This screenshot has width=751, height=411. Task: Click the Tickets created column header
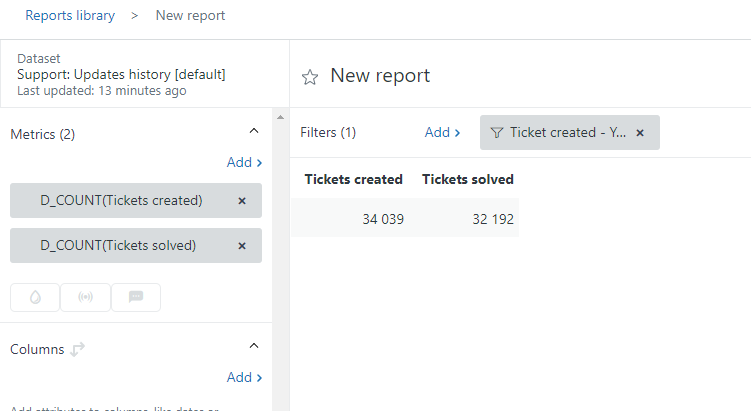(353, 180)
